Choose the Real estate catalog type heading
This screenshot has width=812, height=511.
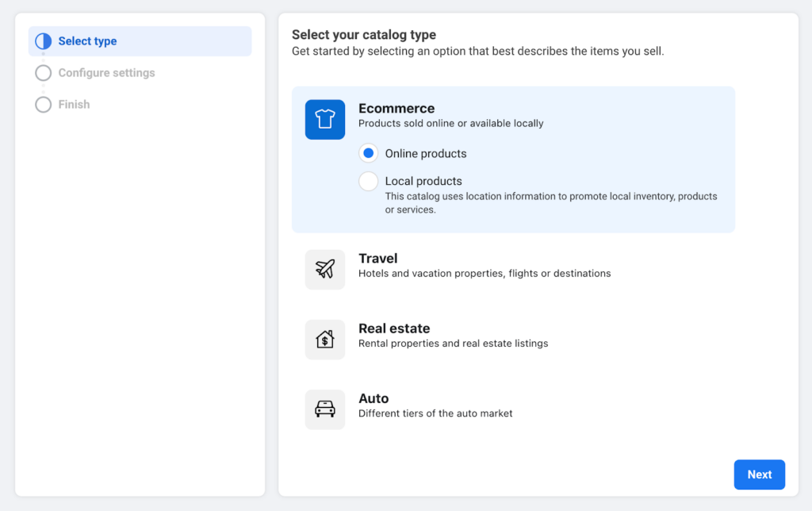[394, 328]
